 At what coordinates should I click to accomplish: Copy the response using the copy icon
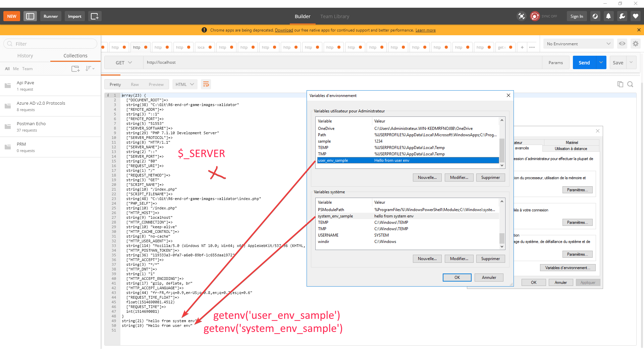click(620, 84)
